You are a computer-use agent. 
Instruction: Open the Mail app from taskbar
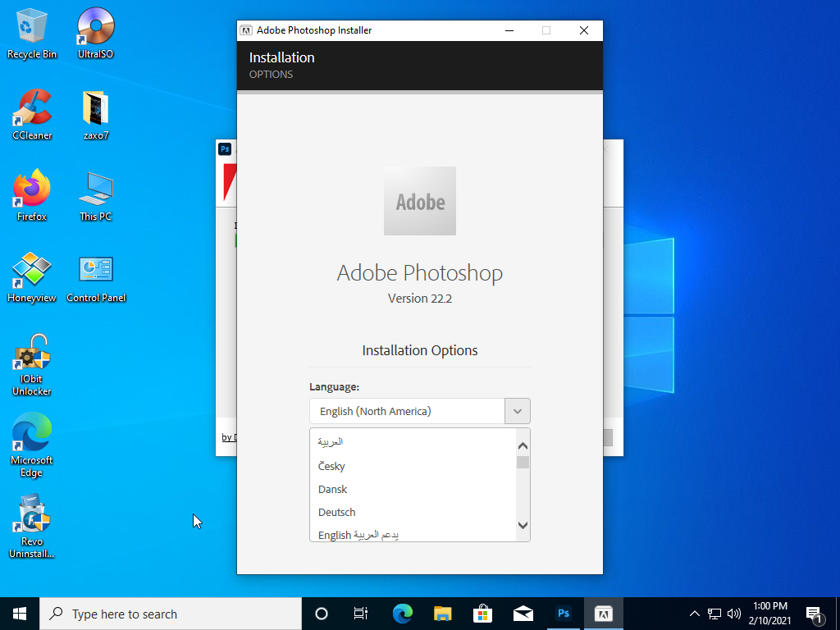point(523,614)
